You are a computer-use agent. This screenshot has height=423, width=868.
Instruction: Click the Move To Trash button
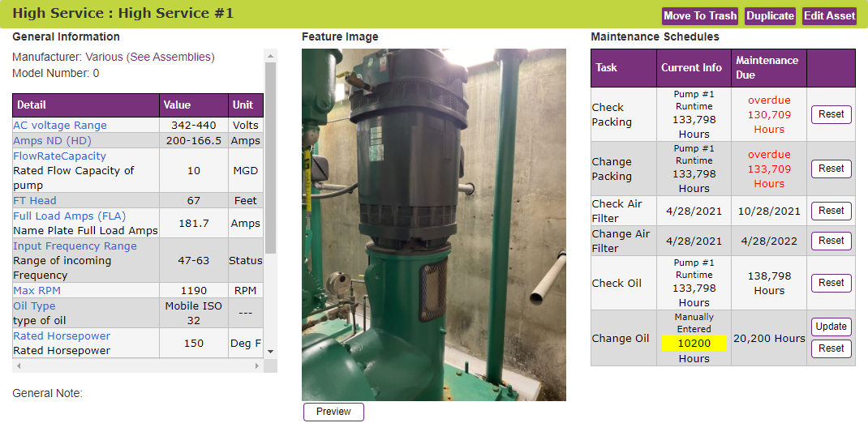click(x=700, y=15)
